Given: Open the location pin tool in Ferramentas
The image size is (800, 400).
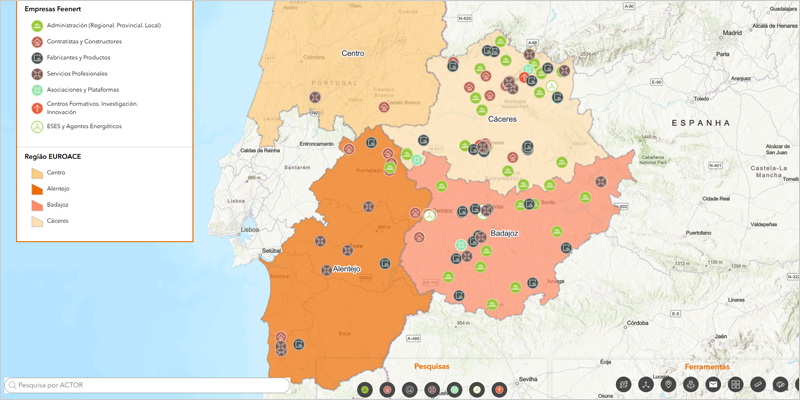Looking at the screenshot, I should pyautogui.click(x=668, y=385).
